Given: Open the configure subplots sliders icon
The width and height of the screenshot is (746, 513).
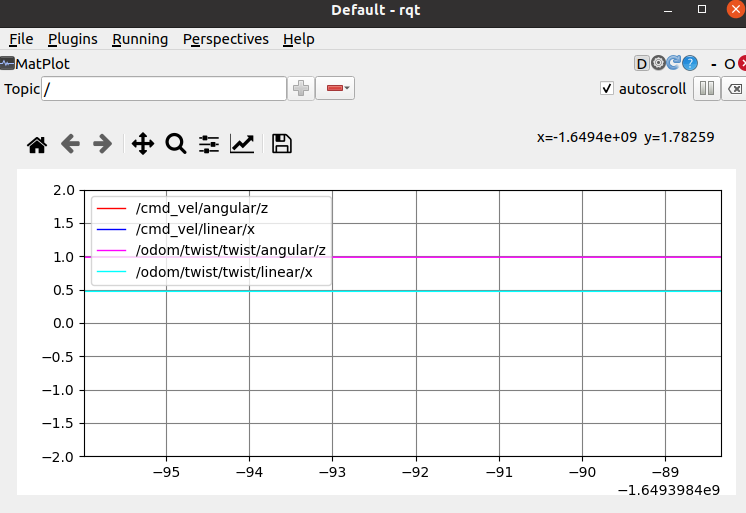Looking at the screenshot, I should [209, 144].
